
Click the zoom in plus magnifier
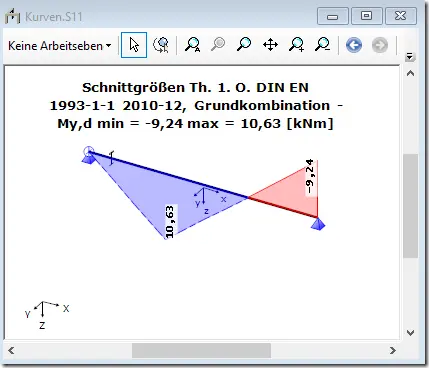[297, 45]
